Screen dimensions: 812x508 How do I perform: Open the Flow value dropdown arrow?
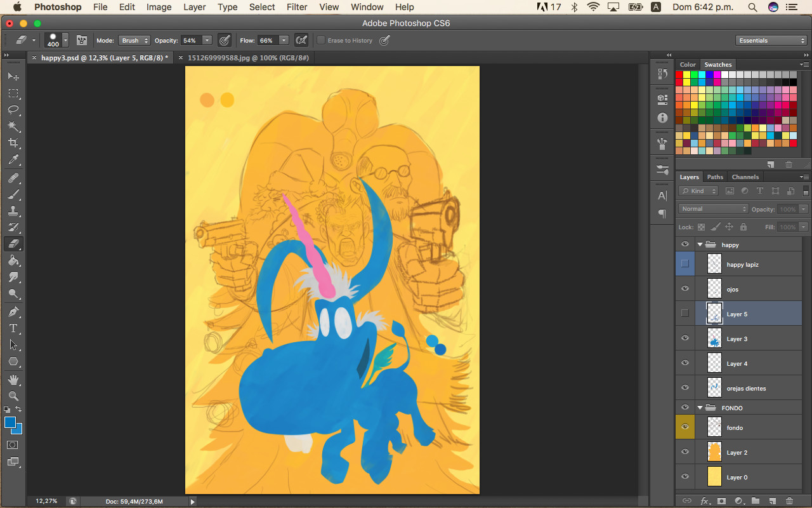(284, 40)
